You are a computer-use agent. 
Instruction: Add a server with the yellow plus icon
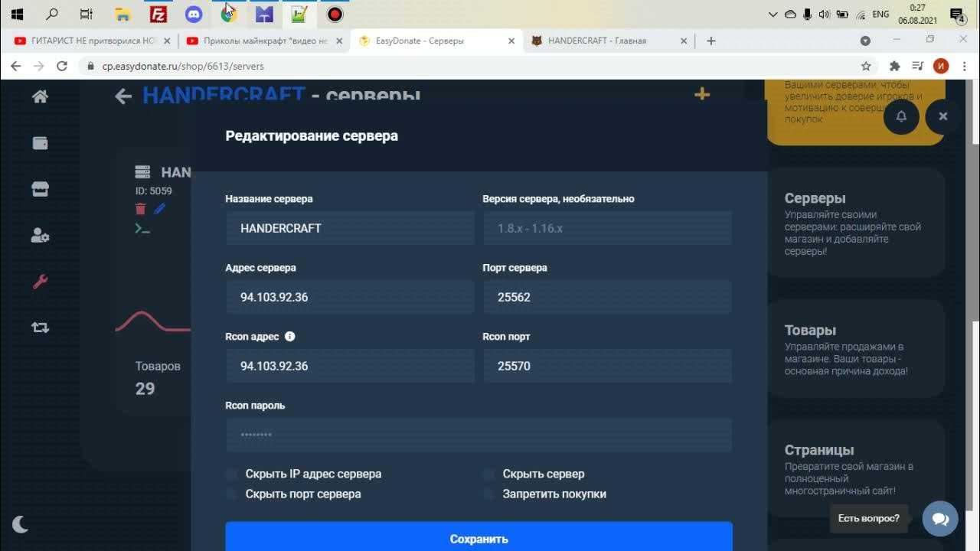[x=702, y=94]
